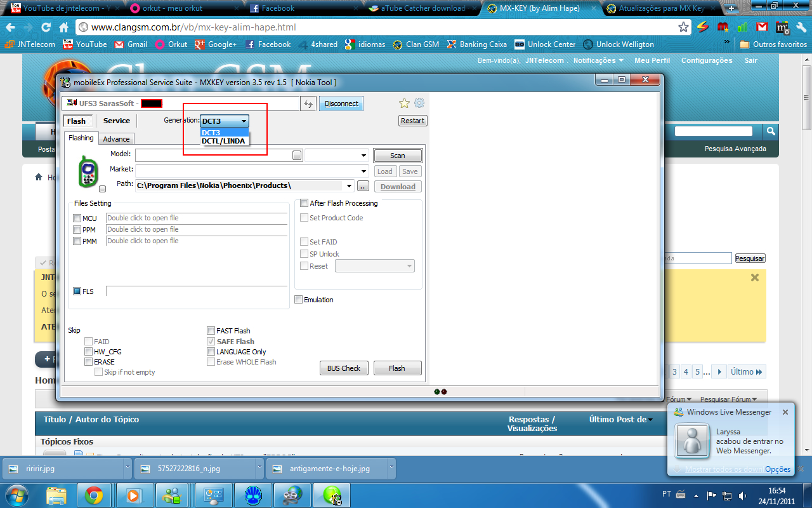Click Windows Live Messenger taskbar icon

171,495
